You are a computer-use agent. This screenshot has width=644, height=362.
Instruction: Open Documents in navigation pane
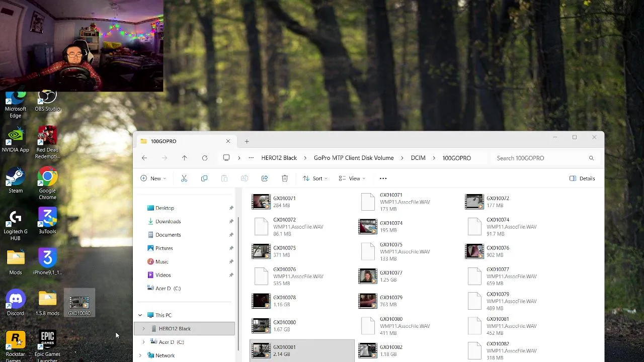coord(168,235)
